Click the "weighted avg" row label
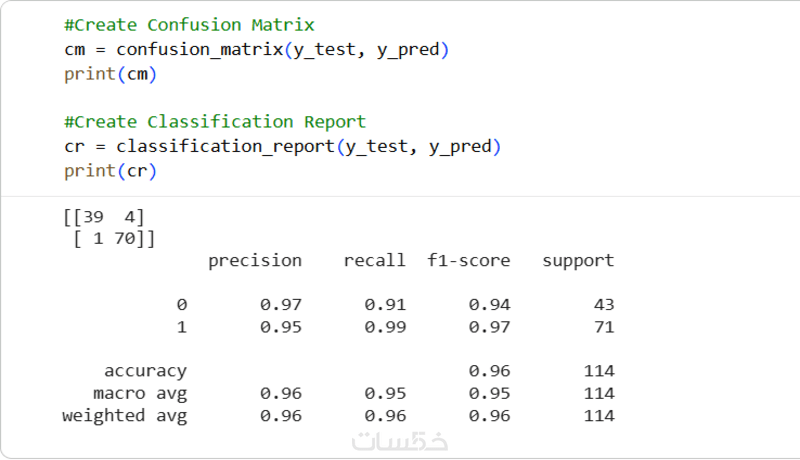800x460 pixels. (124, 415)
